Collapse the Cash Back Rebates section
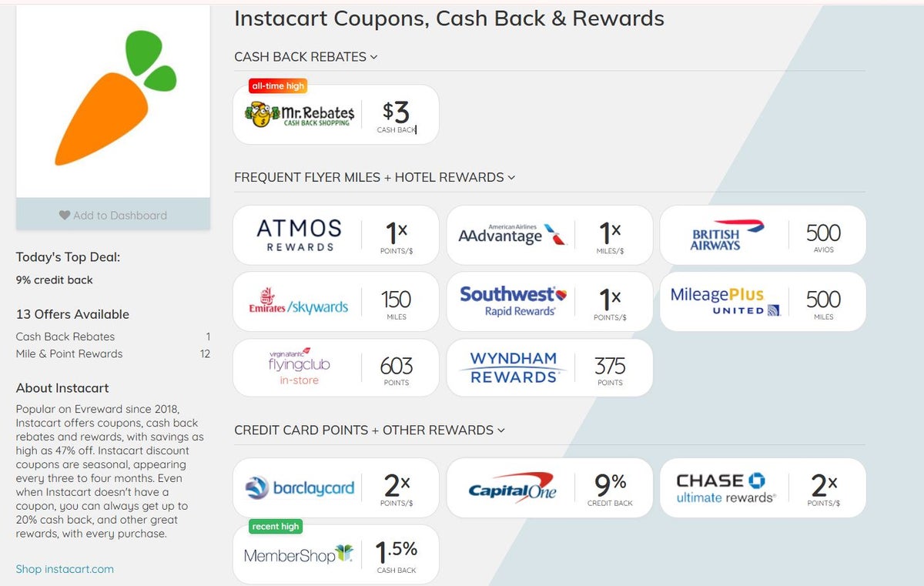 pos(374,57)
